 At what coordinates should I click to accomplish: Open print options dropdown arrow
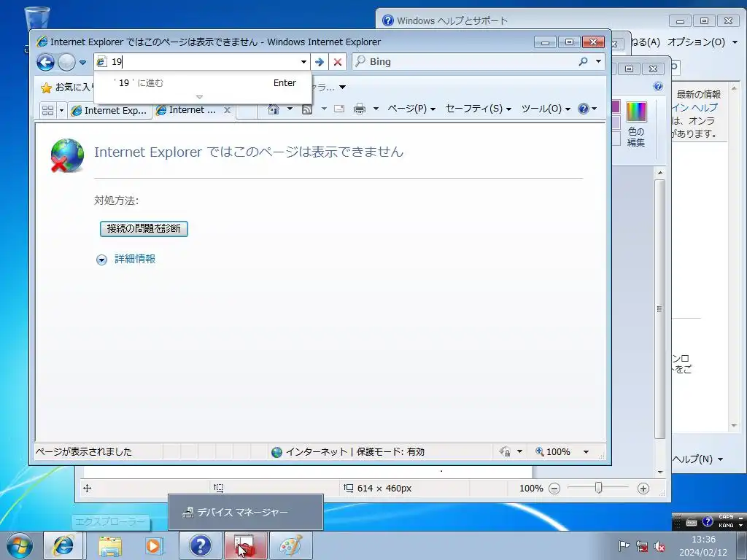pyautogui.click(x=376, y=109)
